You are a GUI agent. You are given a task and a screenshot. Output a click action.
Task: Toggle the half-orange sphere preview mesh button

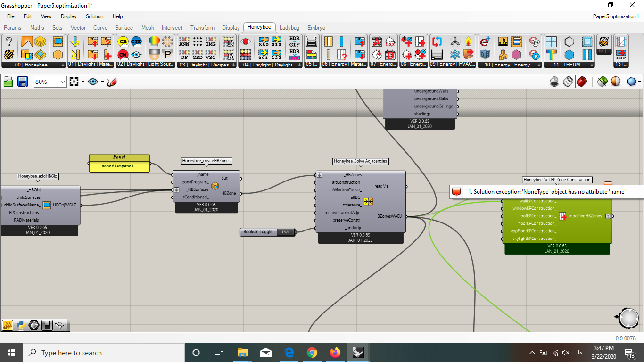coord(615,82)
